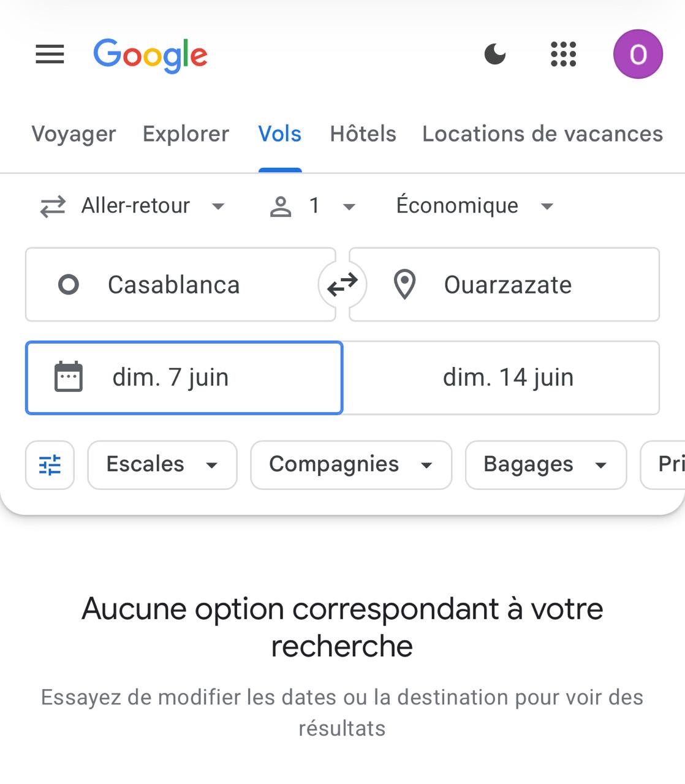Go to the Voyager tab
685x784 pixels.
pos(74,134)
